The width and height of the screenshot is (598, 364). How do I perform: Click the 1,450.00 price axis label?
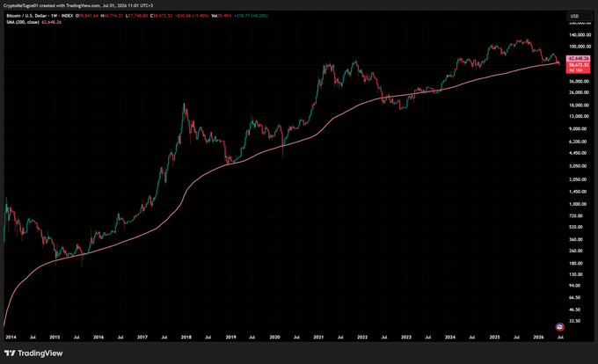click(580, 192)
